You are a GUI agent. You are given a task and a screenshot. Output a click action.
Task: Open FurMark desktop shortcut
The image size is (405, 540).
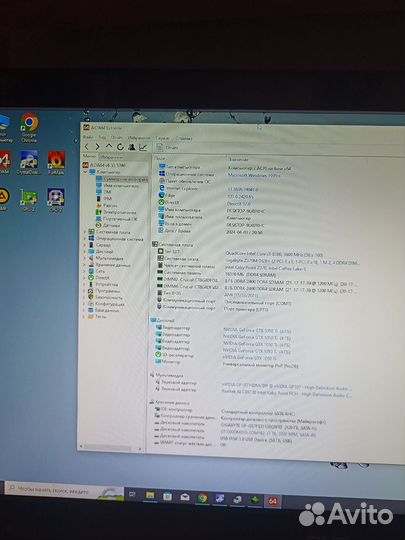tap(56, 163)
